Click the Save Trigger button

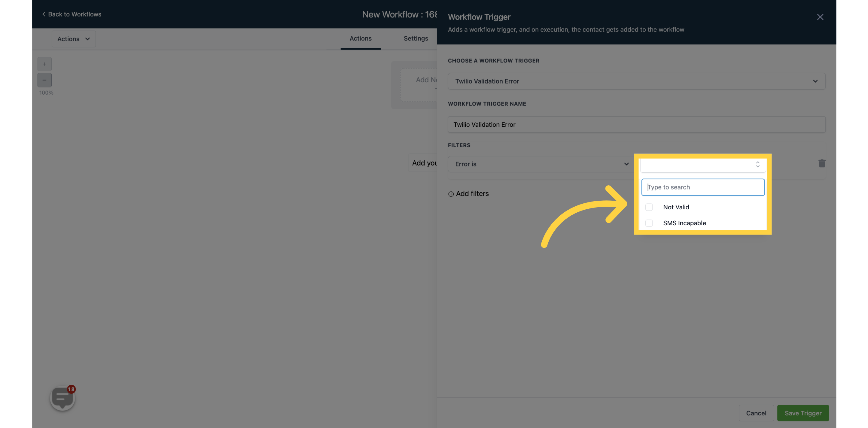coord(803,413)
